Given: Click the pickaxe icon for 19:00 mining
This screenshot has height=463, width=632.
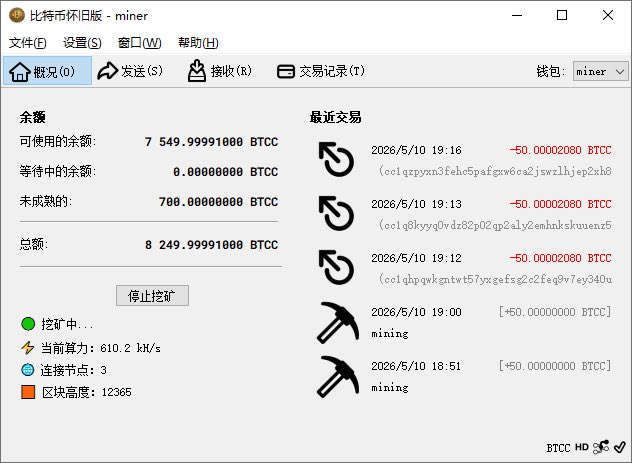Looking at the screenshot, I should pyautogui.click(x=337, y=322).
